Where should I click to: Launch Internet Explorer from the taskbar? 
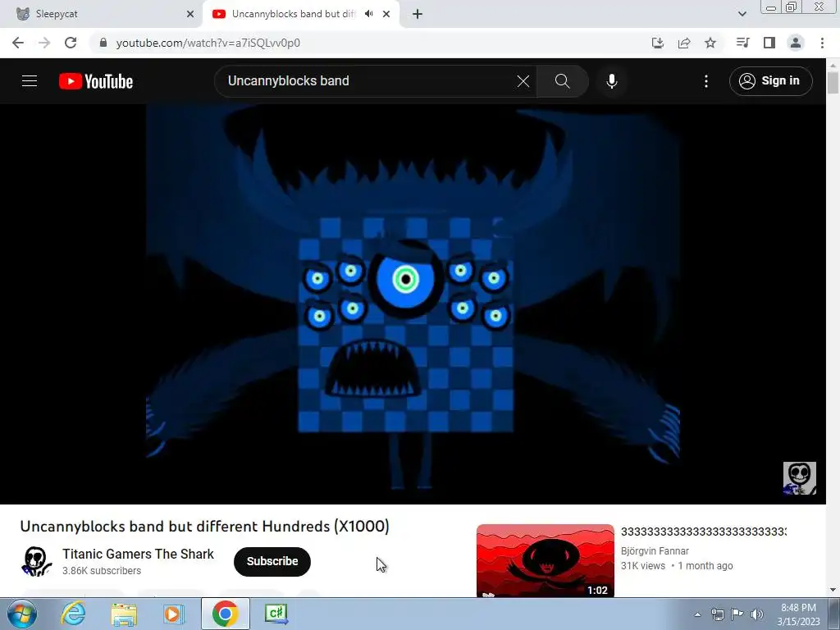[73, 614]
